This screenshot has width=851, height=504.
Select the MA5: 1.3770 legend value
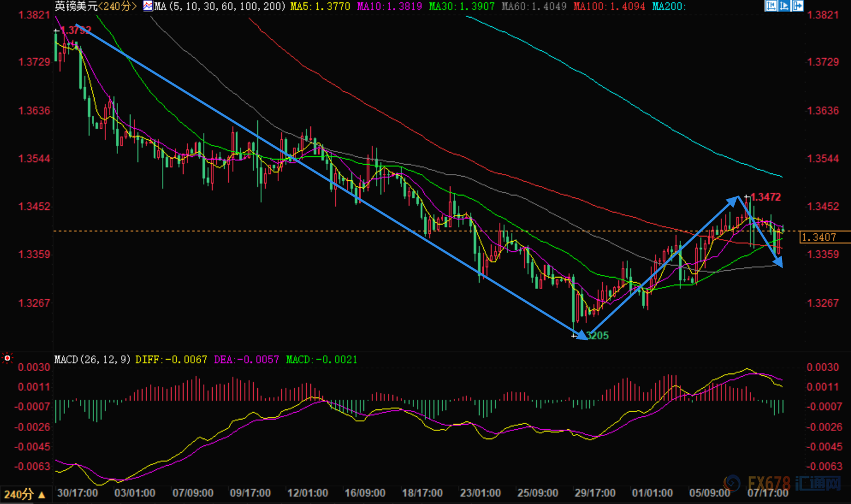click(320, 6)
